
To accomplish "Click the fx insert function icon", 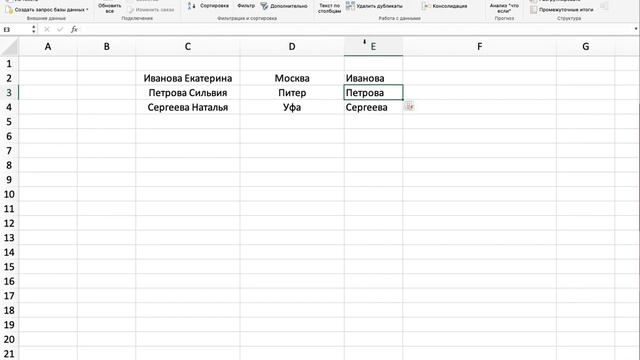I will pos(74,29).
